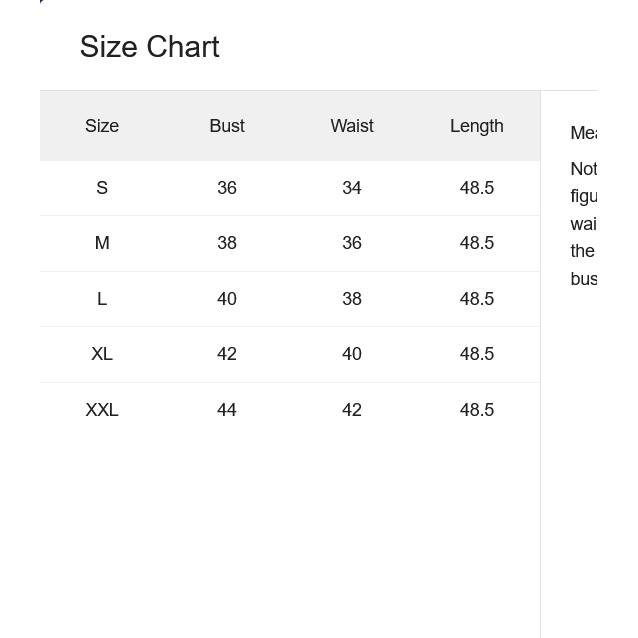Select the XXL size row label

(x=102, y=410)
